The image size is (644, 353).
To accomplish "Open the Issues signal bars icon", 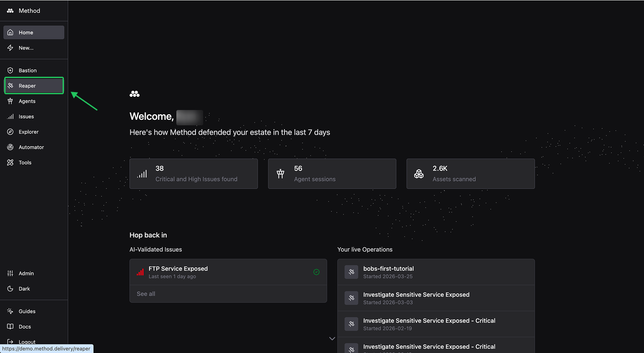I will (11, 116).
